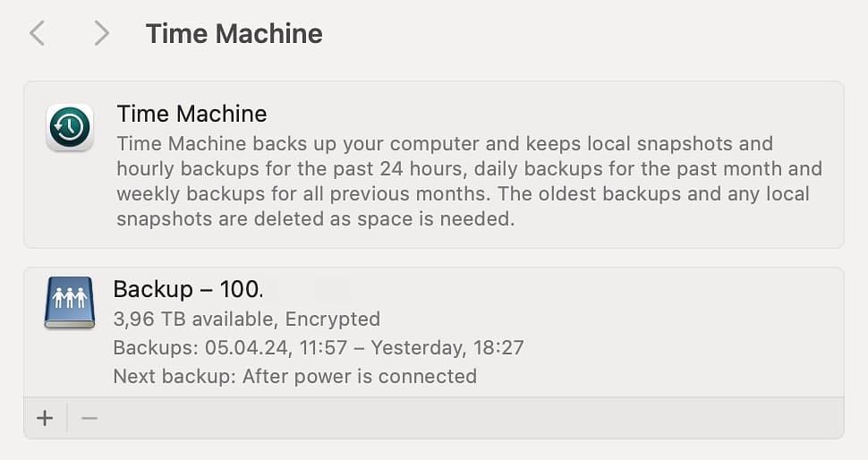Viewport: 868px width, 460px height.
Task: Go back with the left chevron
Action: click(37, 34)
